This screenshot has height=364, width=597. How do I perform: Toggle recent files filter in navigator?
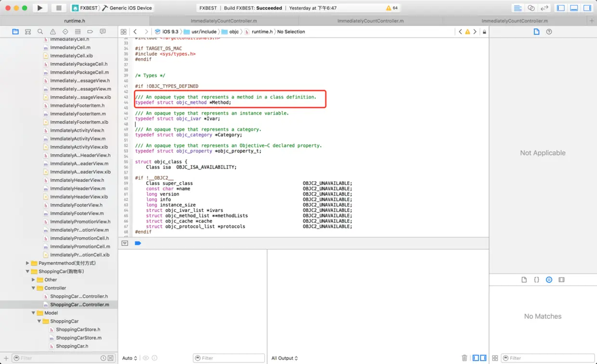[x=103, y=358]
